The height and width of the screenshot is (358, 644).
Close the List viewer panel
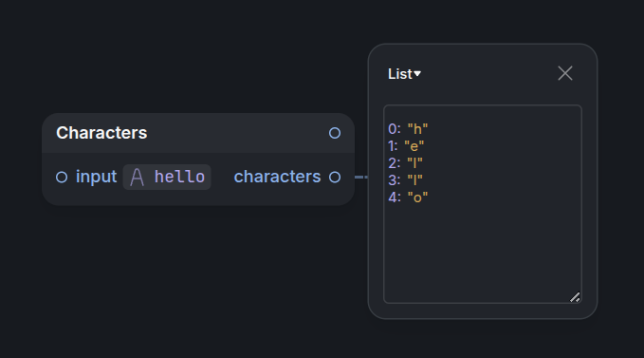pyautogui.click(x=565, y=73)
